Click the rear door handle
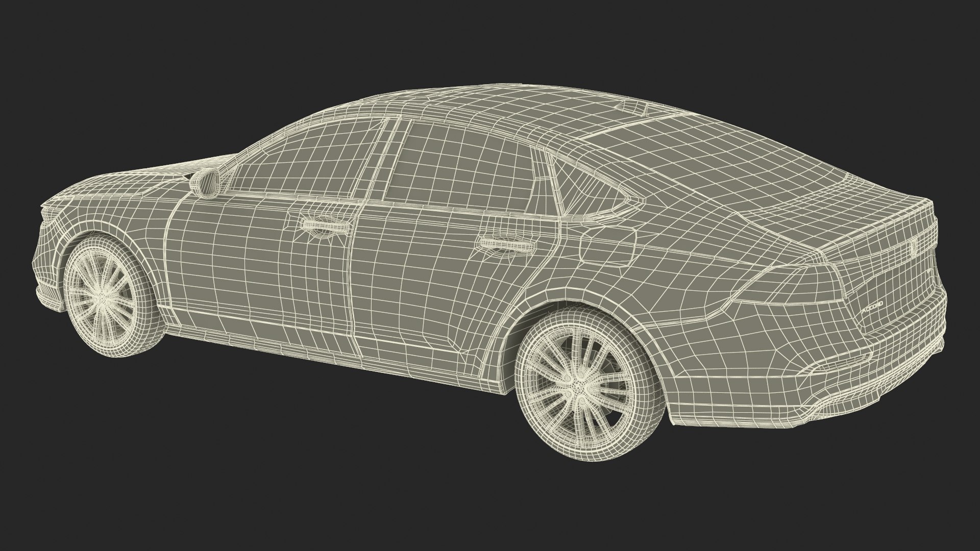Viewport: 980px width, 551px height. point(506,245)
